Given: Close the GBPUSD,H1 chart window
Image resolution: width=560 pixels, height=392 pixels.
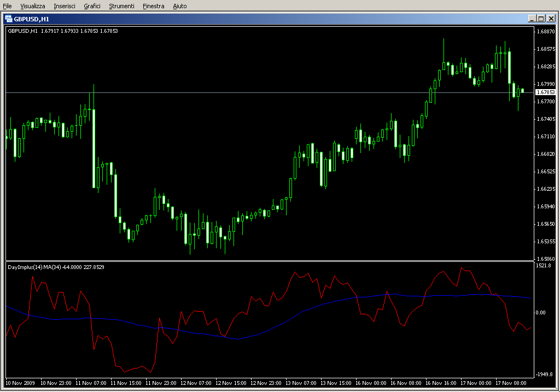Looking at the screenshot, I should click(x=551, y=19).
